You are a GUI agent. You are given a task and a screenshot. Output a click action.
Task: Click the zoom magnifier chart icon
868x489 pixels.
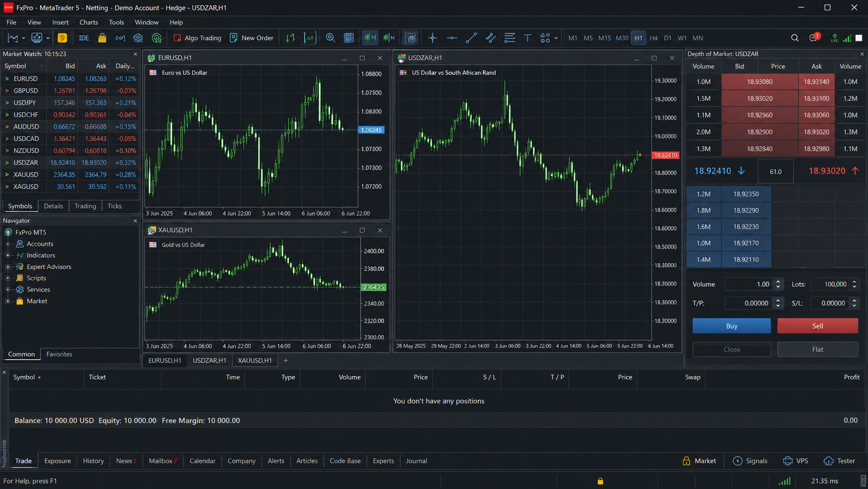(330, 38)
